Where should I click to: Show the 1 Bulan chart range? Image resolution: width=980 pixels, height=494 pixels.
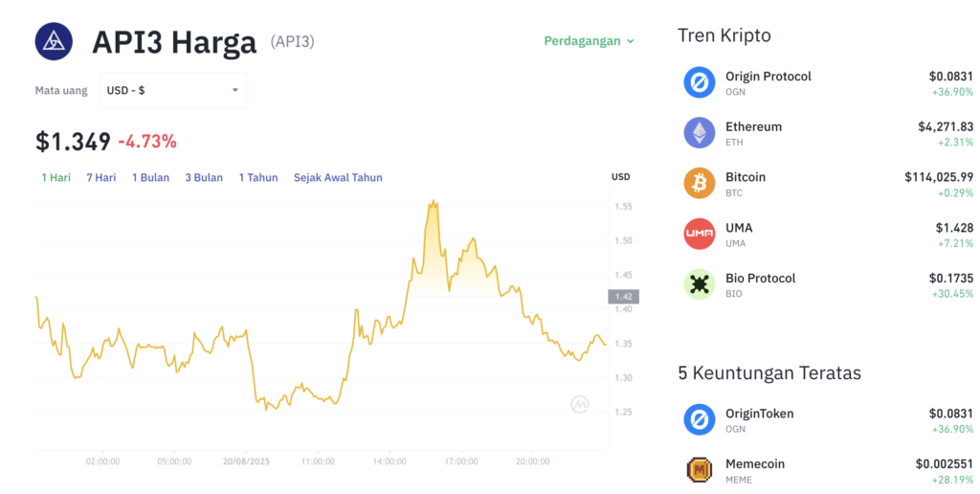[x=150, y=177]
